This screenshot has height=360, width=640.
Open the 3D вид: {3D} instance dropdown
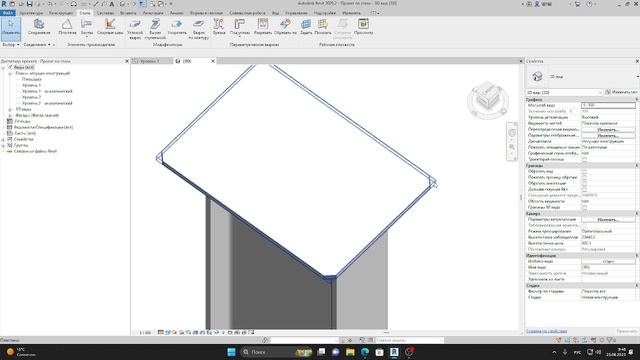564,92
